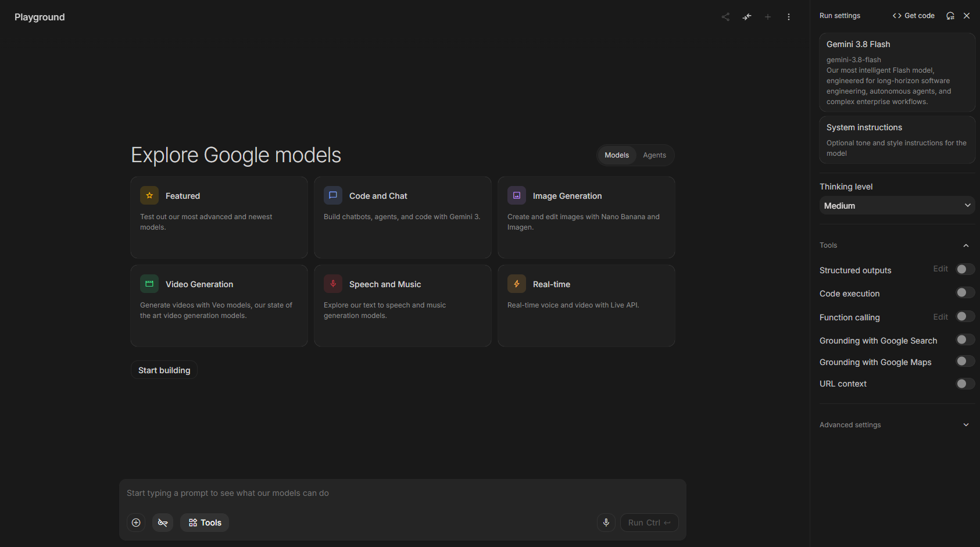The height and width of the screenshot is (547, 980).
Task: Click the Speech and Music microphone icon
Action: point(333,284)
